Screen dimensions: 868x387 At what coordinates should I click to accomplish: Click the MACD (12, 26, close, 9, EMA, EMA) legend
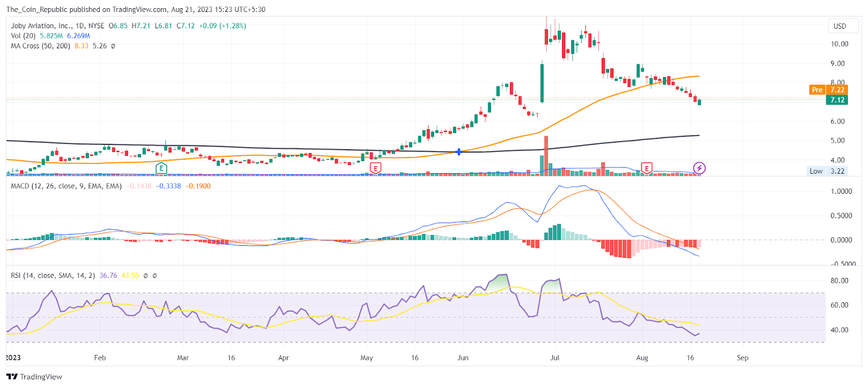coord(66,186)
